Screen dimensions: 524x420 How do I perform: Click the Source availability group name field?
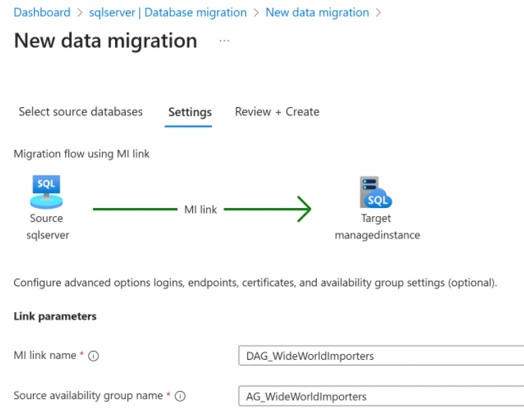380,396
